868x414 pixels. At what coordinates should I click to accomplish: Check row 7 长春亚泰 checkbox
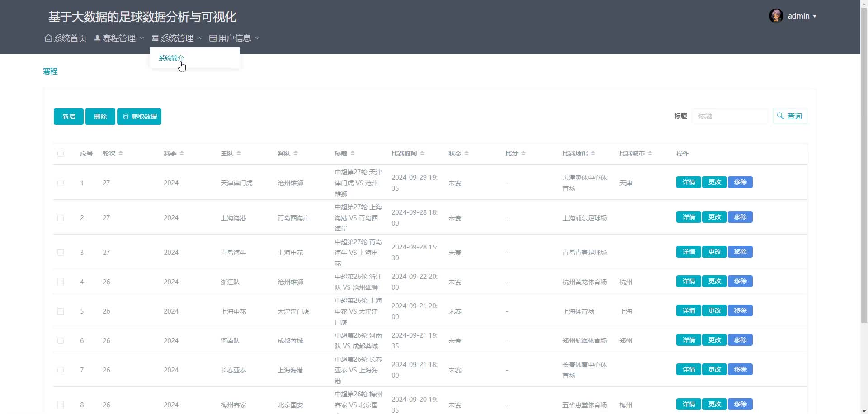pyautogui.click(x=61, y=370)
